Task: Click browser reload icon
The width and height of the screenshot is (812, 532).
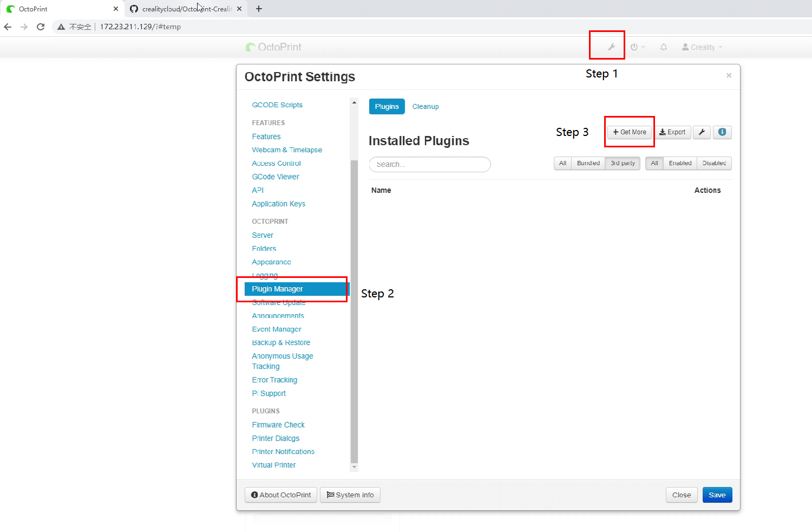Action: pyautogui.click(x=41, y=27)
